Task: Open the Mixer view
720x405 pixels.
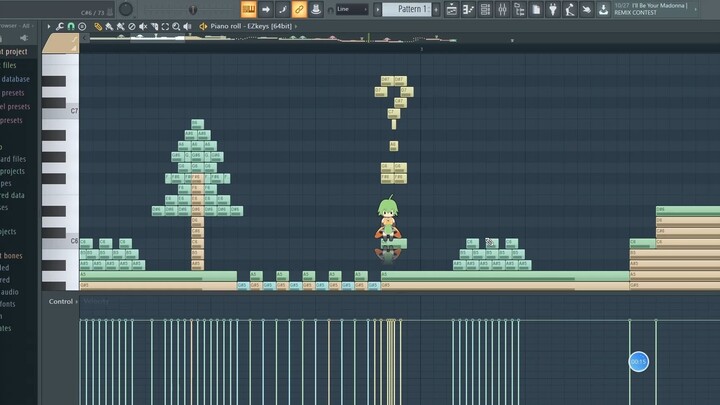Action: point(502,9)
